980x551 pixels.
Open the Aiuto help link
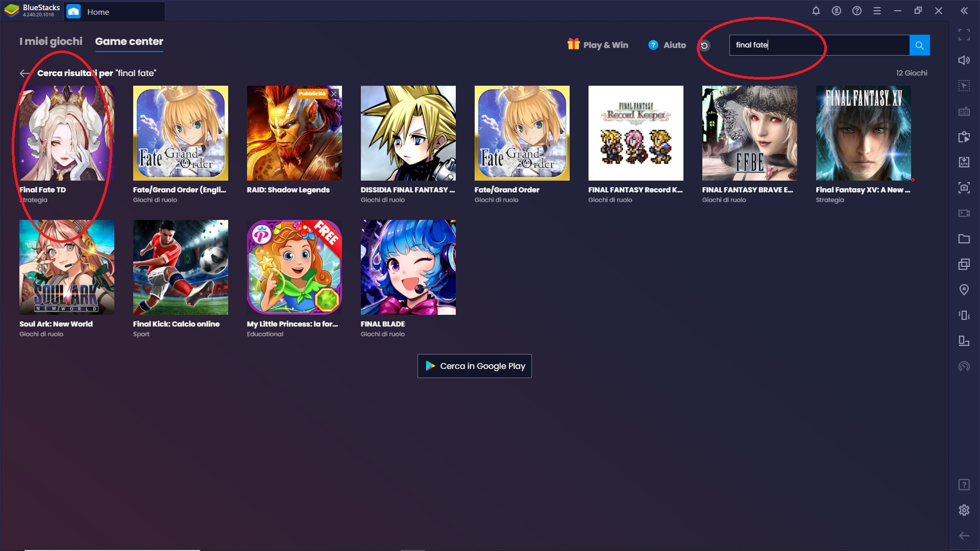point(667,45)
